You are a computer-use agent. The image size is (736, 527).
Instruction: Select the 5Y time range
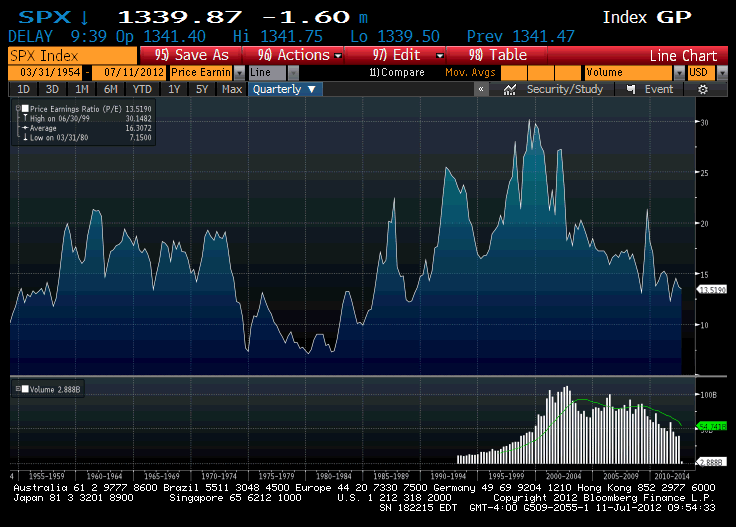click(x=203, y=89)
